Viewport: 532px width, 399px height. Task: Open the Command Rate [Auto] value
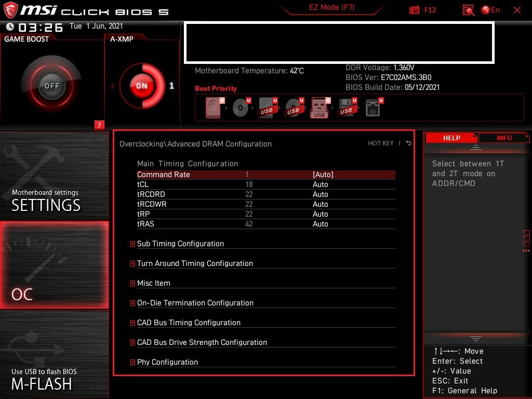[x=323, y=175]
